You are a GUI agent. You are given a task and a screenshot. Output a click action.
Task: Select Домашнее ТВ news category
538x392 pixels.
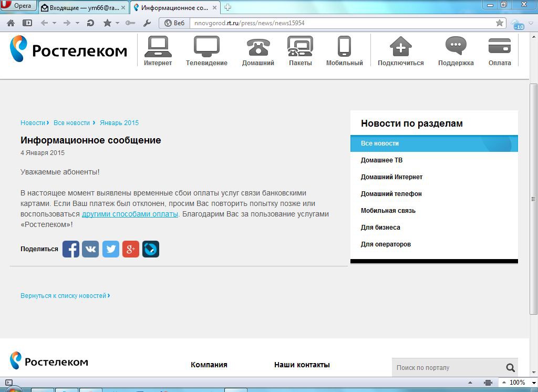381,160
